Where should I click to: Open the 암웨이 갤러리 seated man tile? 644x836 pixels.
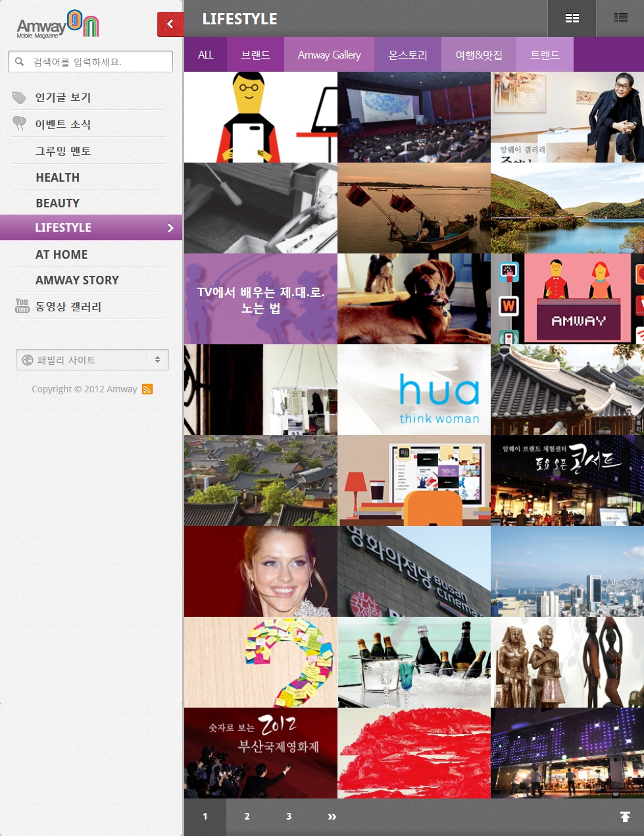[x=567, y=117]
